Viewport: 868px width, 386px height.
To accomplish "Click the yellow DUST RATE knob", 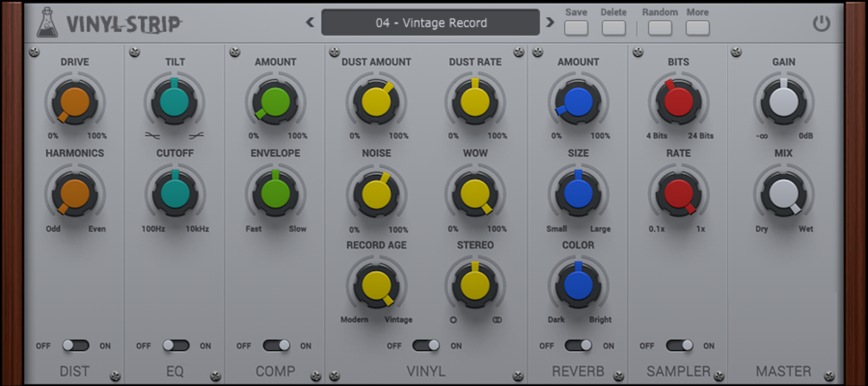I will pos(475,102).
